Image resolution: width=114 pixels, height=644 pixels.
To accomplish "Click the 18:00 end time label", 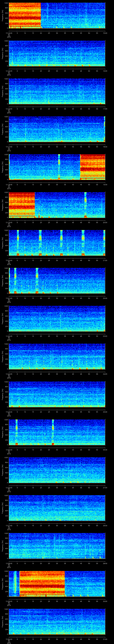I will coord(105,147).
